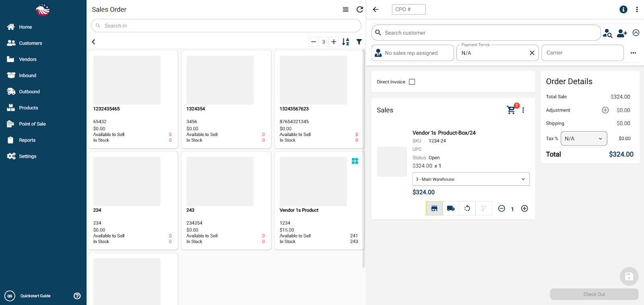Open Point of Sale in sidebar

pos(32,124)
